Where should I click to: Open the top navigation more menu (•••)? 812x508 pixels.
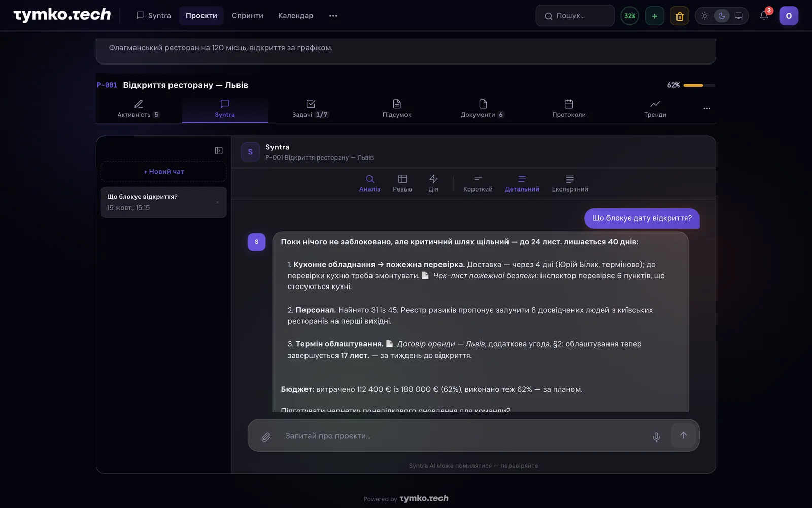(x=333, y=16)
